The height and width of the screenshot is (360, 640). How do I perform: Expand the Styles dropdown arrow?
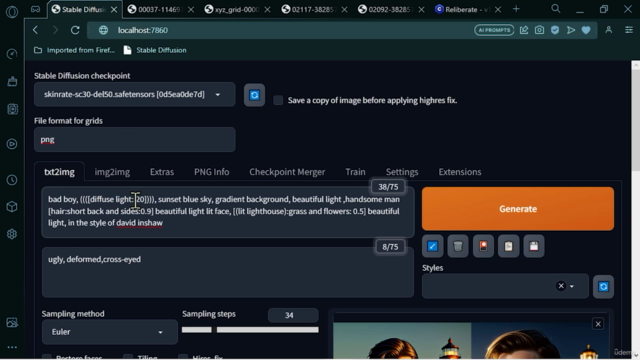tap(572, 287)
